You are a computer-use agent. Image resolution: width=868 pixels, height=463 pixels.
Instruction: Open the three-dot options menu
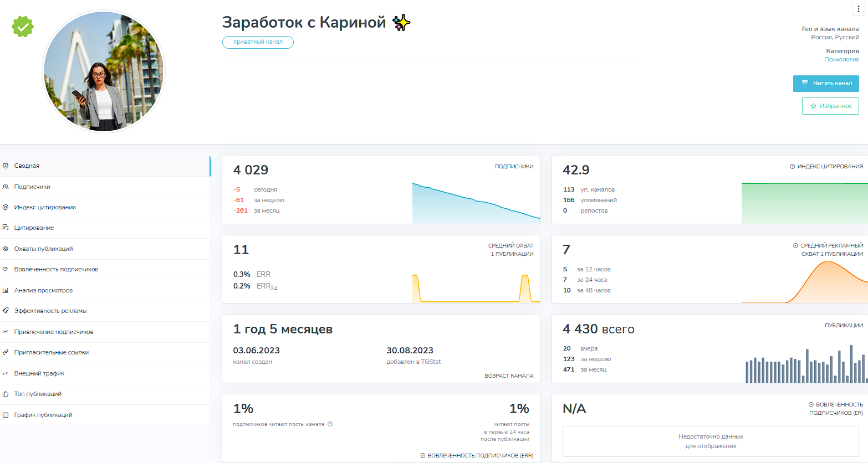coord(859,9)
